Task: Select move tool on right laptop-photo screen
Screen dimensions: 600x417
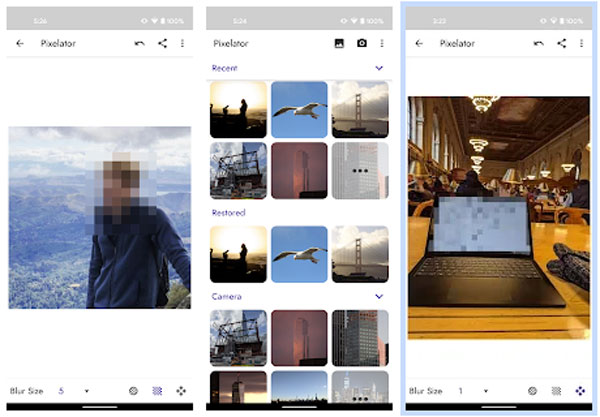Action: click(x=580, y=391)
